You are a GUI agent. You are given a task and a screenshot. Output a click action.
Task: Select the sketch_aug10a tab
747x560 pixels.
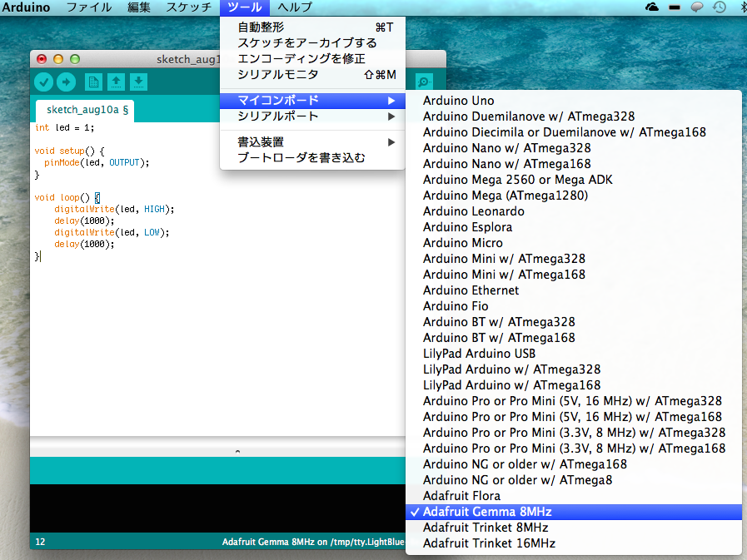(87, 110)
